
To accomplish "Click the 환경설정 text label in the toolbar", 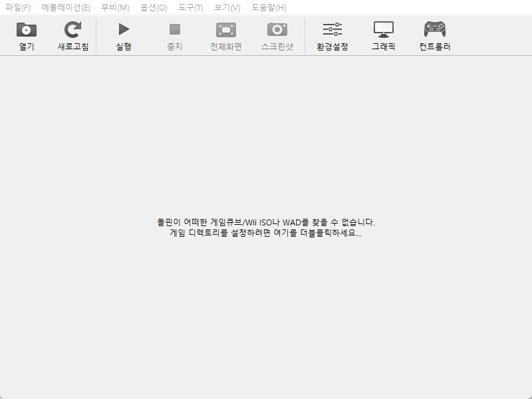I will pyautogui.click(x=332, y=47).
